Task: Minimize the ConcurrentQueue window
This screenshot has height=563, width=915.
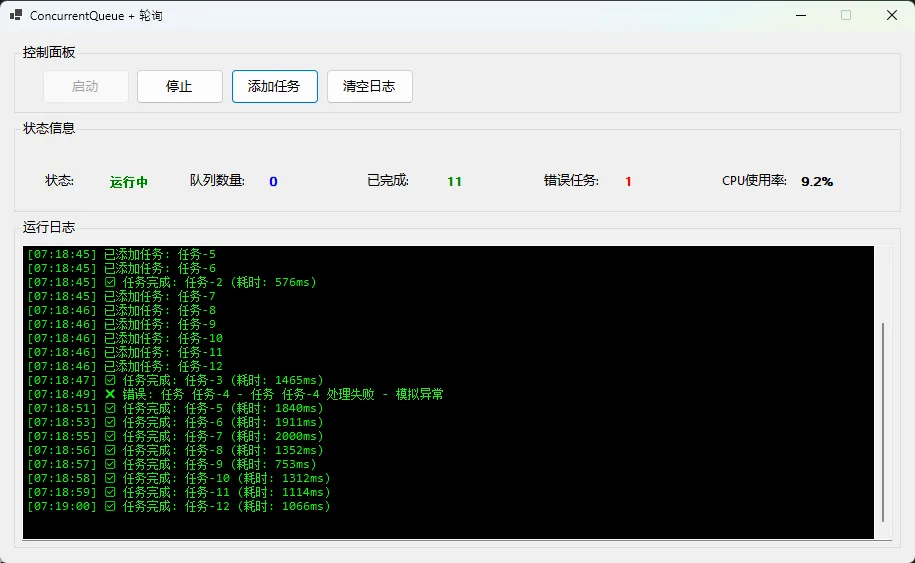Action: (x=800, y=15)
